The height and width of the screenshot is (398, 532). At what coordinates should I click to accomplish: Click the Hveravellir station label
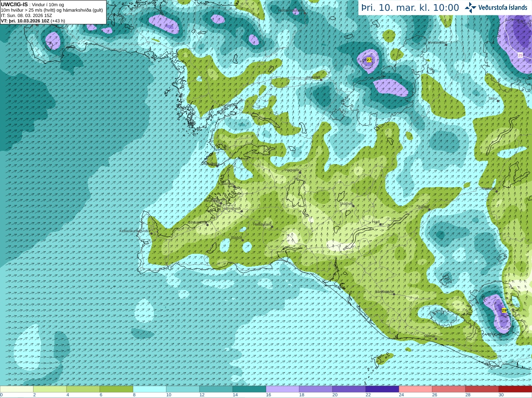click(x=437, y=42)
